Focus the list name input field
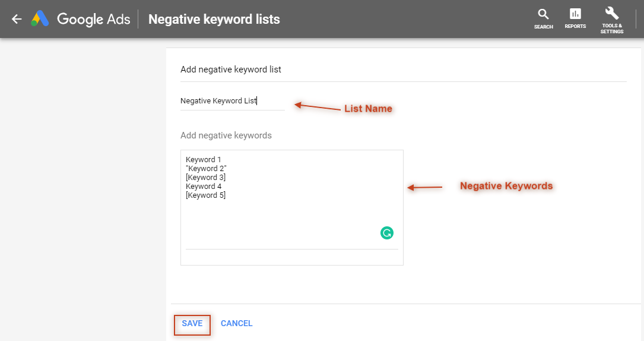 [233, 101]
